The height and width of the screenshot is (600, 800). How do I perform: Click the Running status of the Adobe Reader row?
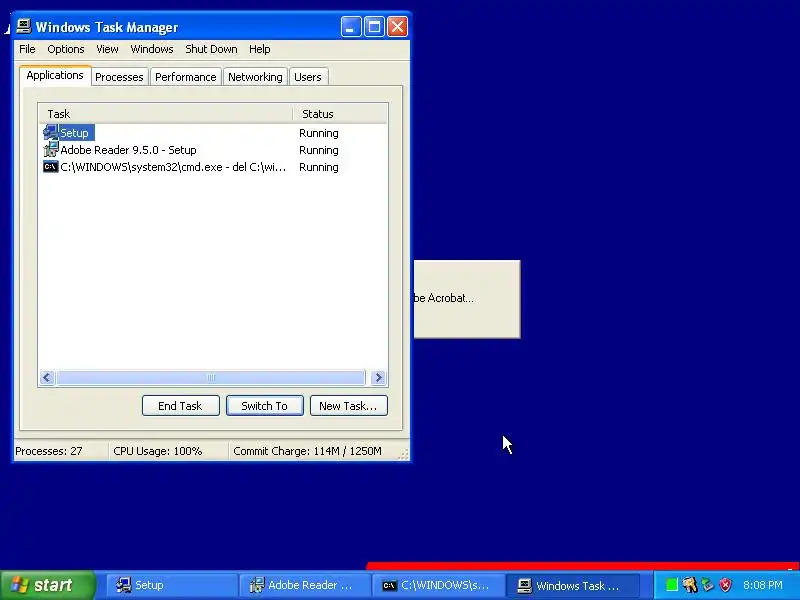319,150
